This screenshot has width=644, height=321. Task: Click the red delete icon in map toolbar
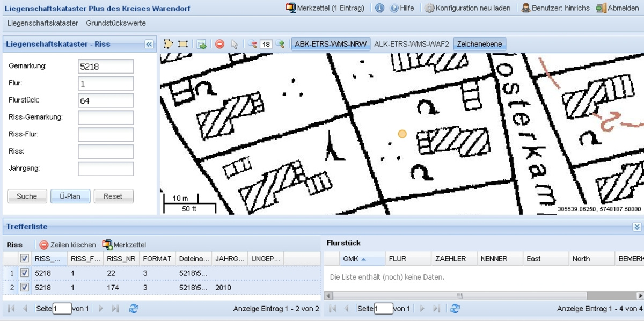[219, 44]
